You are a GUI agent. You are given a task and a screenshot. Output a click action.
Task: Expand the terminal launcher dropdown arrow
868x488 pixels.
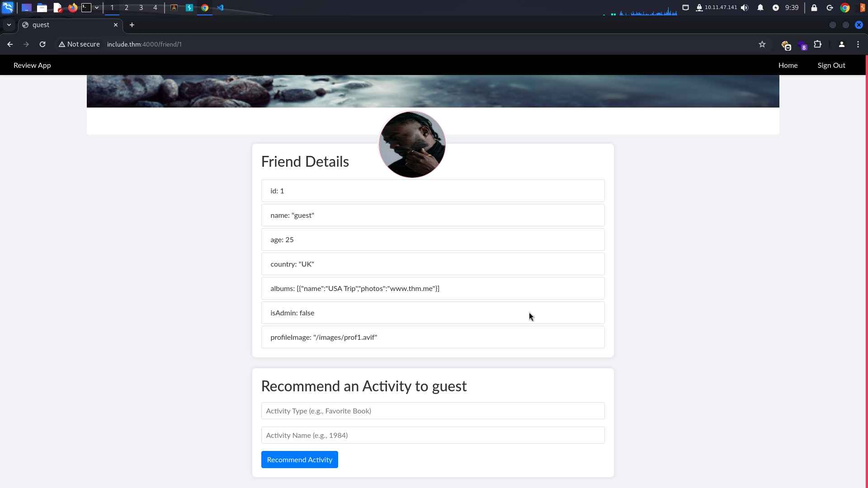click(97, 8)
